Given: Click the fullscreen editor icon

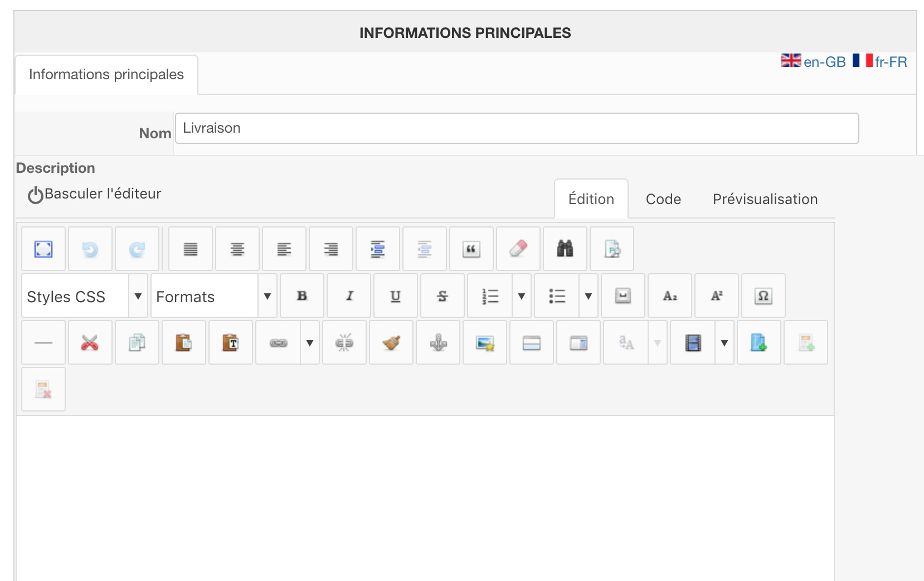Looking at the screenshot, I should coord(43,249).
